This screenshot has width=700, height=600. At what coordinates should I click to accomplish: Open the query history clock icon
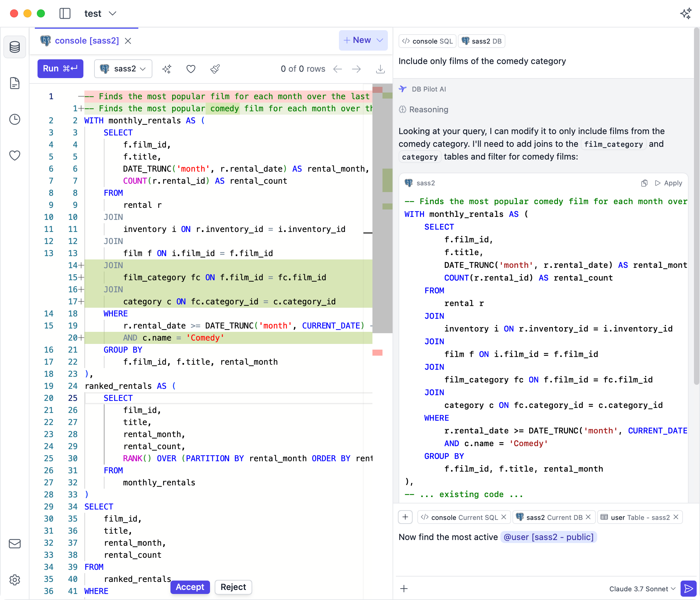14,119
